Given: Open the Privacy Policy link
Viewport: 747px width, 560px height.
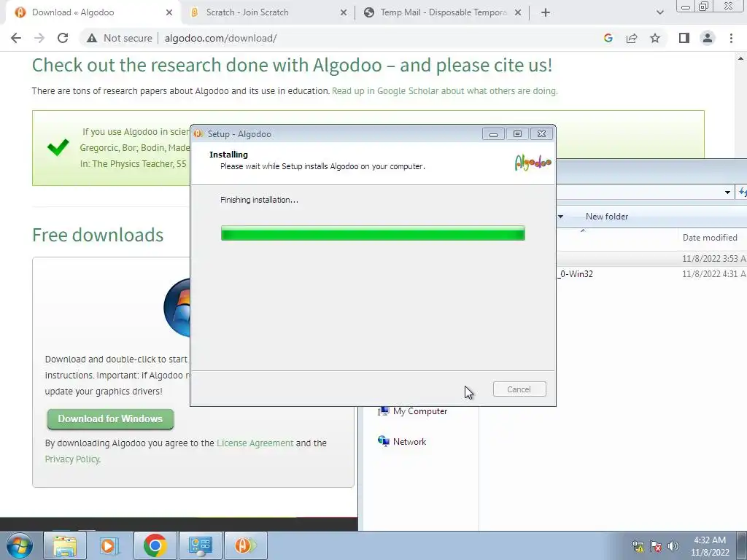Looking at the screenshot, I should click(x=72, y=459).
